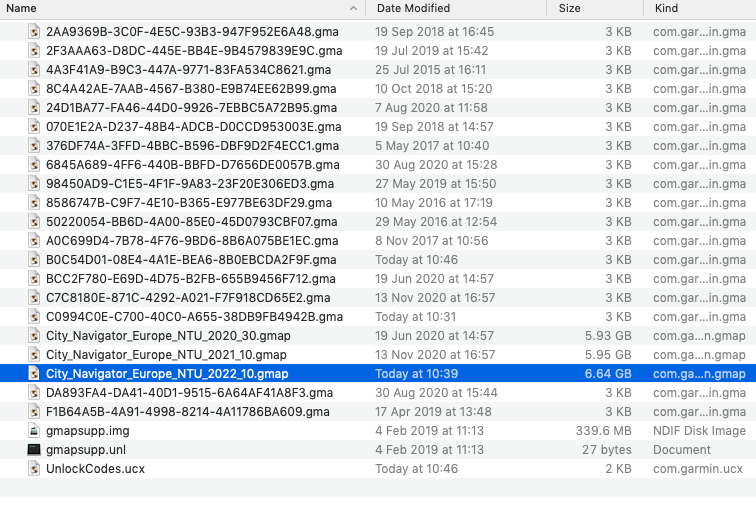Screen dimensions: 756x506
Task: Select file name 6845A689-4FF6-440B-BBFD-D7656DE0057B.gma
Action: pos(193,165)
